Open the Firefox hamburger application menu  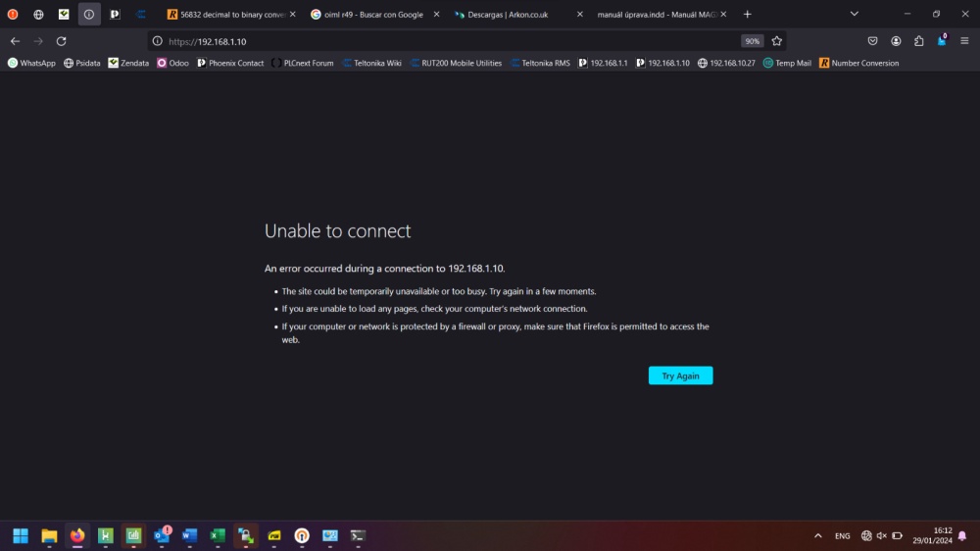click(x=964, y=41)
